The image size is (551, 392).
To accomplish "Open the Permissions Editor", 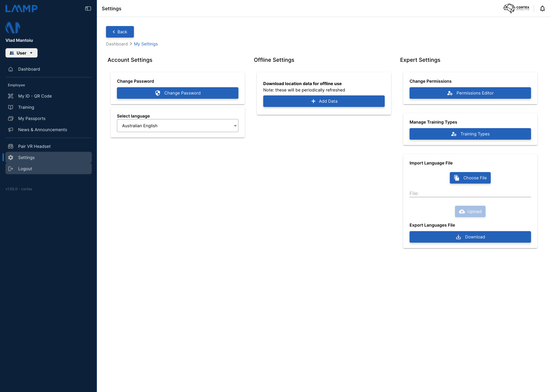I will pos(470,93).
